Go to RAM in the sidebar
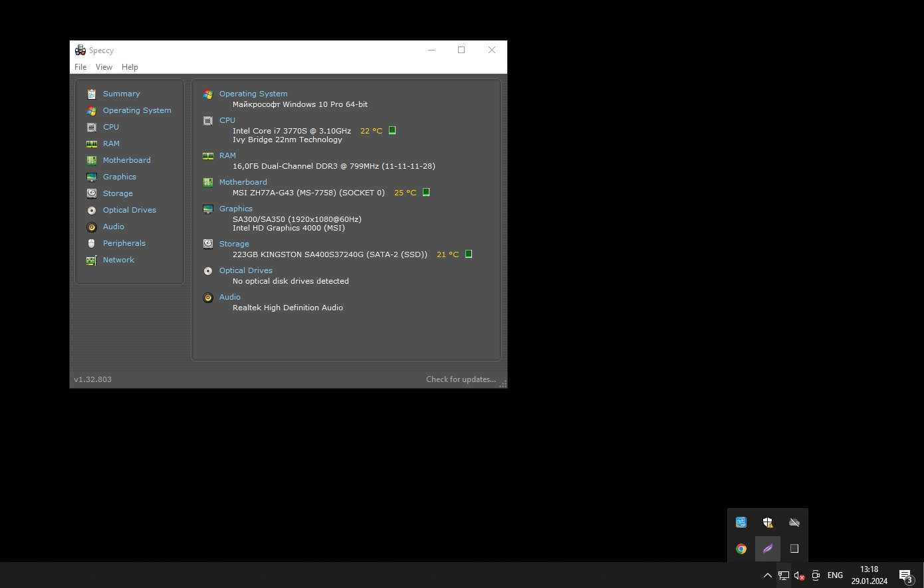Image resolution: width=924 pixels, height=588 pixels. tap(111, 144)
